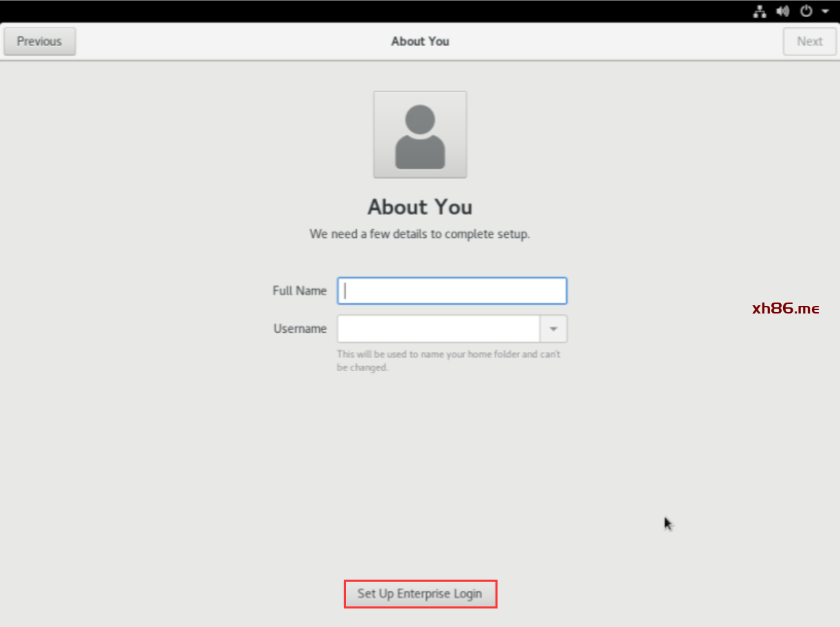Click the power icon in system tray
Screen dimensions: 840x627
point(806,11)
